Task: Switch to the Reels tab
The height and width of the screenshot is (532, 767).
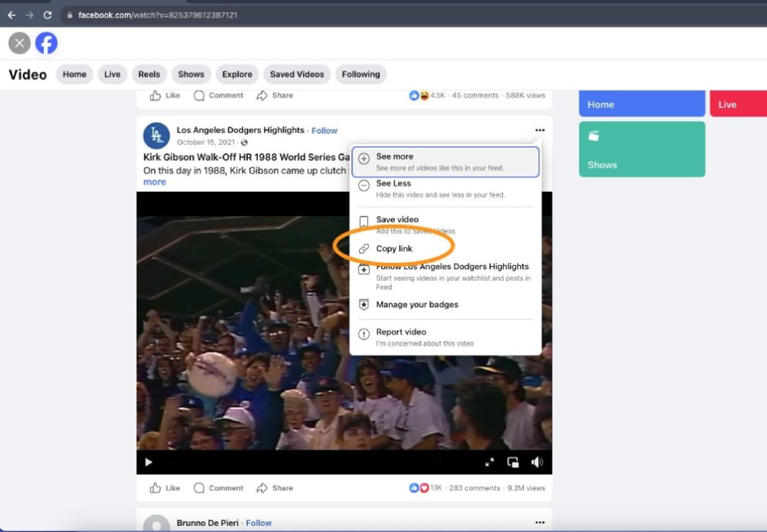Action: tap(150, 74)
